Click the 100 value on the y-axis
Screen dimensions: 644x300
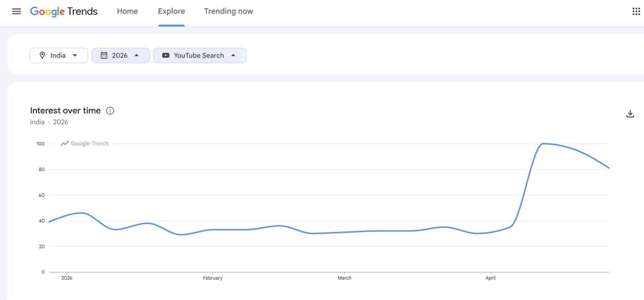[x=41, y=144]
